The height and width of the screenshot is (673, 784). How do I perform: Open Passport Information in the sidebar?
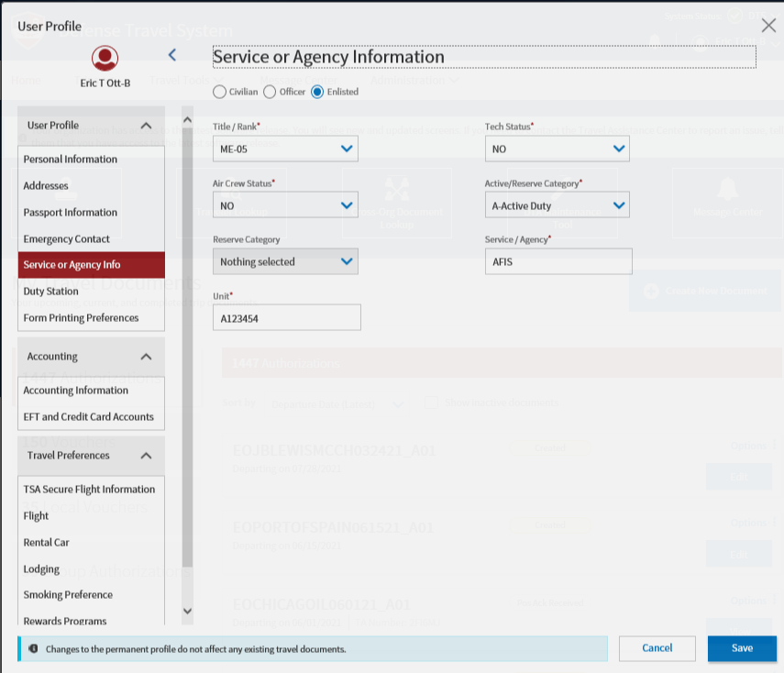pos(71,213)
